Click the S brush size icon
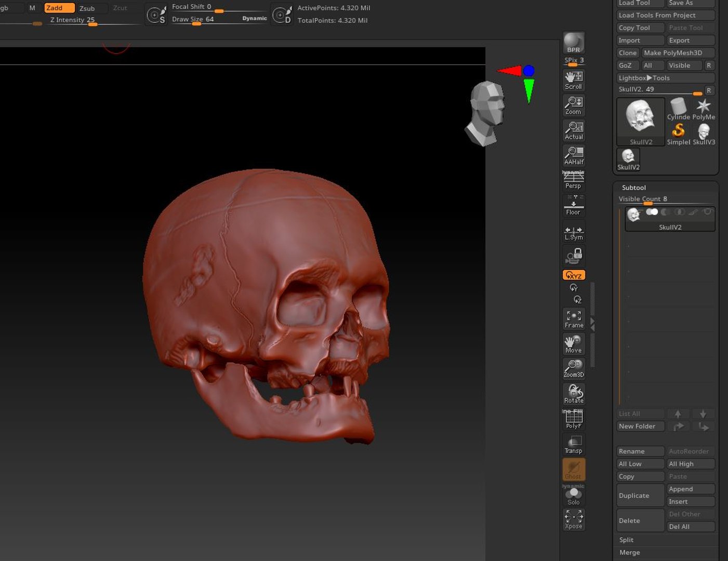728x561 pixels. (x=156, y=15)
